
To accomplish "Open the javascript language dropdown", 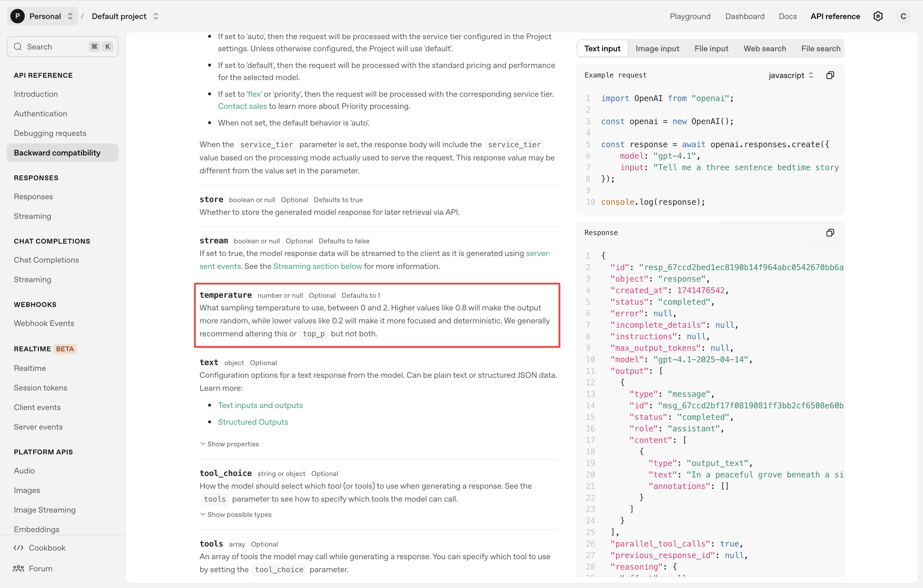I will point(790,75).
